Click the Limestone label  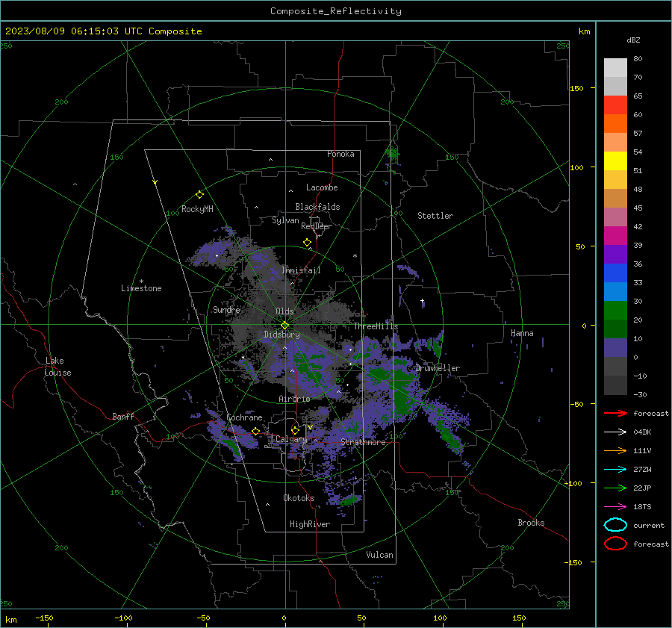point(141,288)
